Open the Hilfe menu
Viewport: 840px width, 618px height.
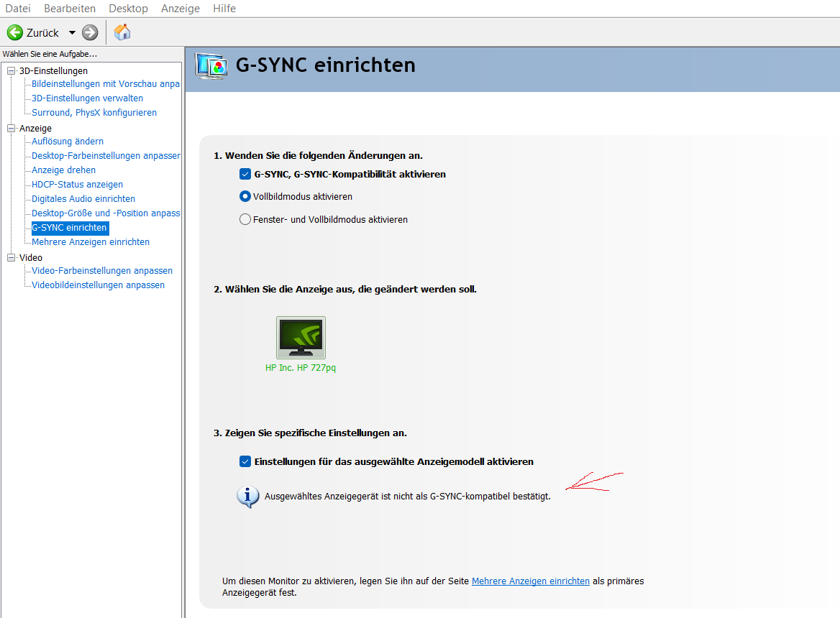tap(224, 9)
